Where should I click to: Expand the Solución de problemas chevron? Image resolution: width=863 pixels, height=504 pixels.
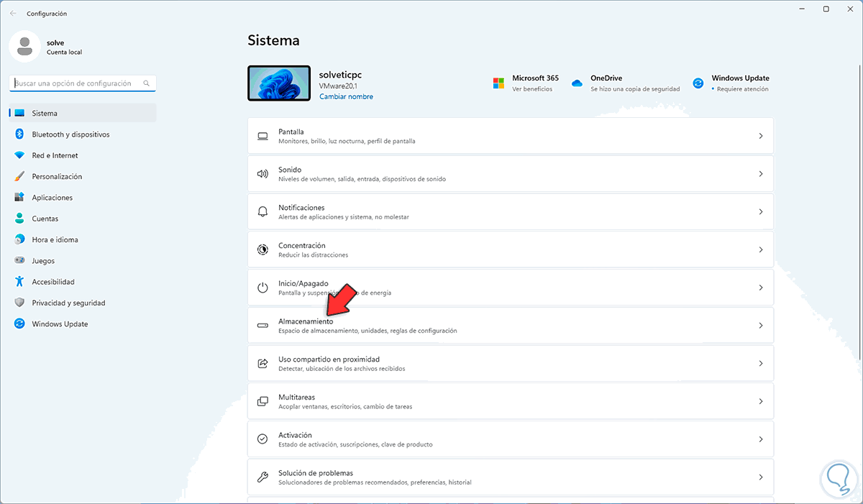point(761,477)
